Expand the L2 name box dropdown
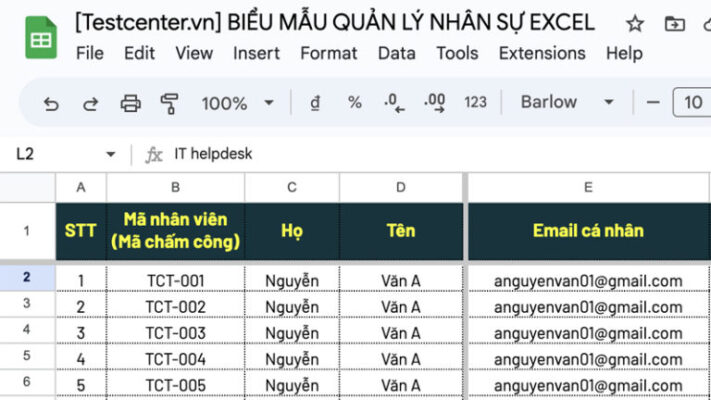 pos(111,154)
